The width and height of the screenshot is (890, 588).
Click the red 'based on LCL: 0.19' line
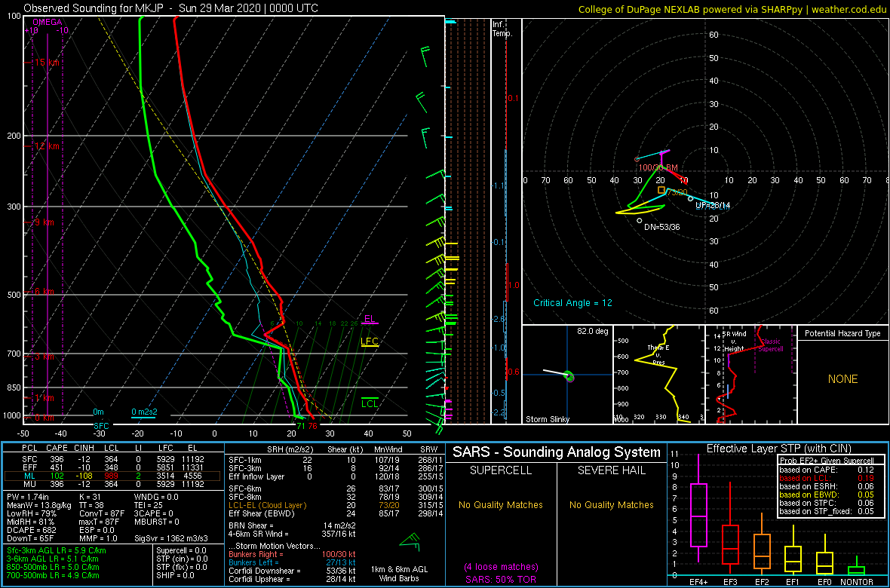coord(827,478)
